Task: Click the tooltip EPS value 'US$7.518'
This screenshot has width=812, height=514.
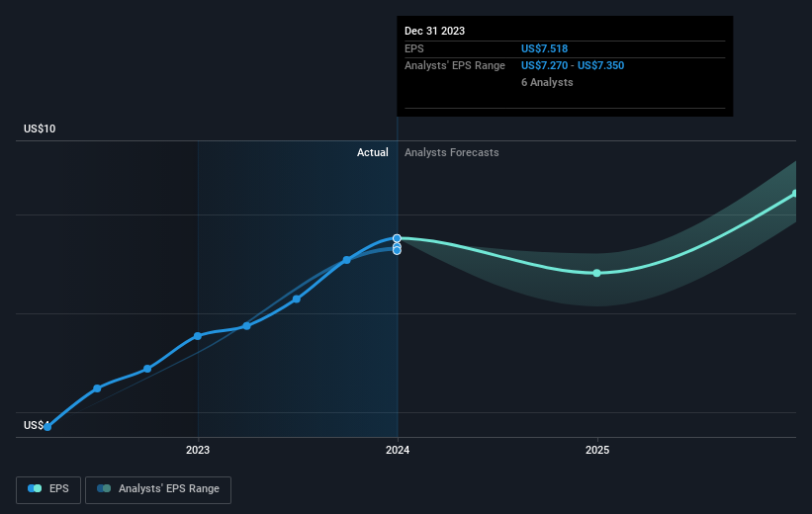Action: pyautogui.click(x=544, y=48)
